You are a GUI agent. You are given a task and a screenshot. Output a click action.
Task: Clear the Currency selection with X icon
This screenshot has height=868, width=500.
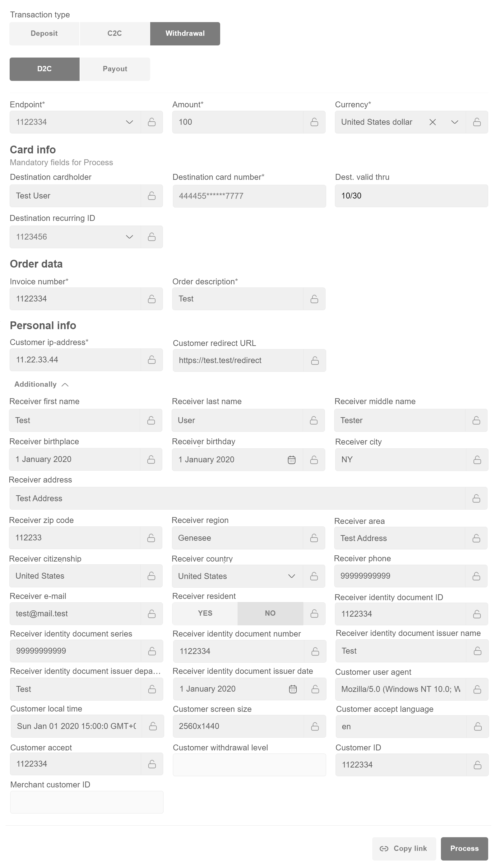[432, 122]
